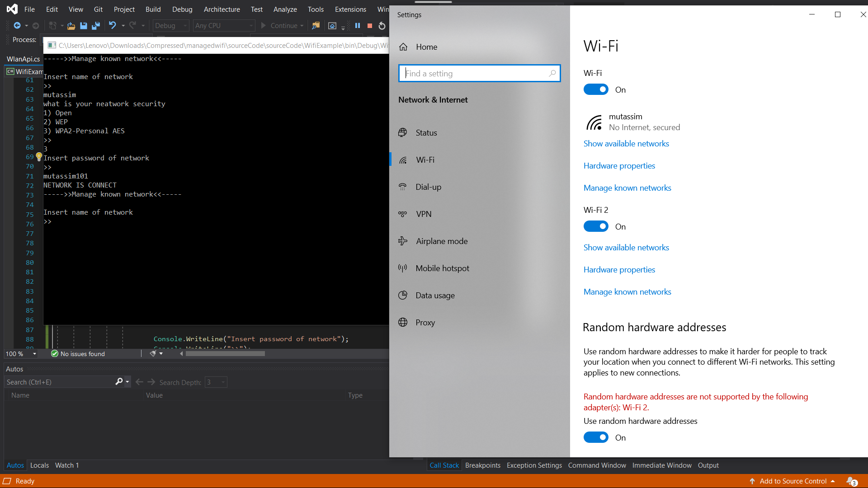Click the Navigate Forward arrow in Visual Studio toolbar
The image size is (868, 488).
tap(36, 26)
